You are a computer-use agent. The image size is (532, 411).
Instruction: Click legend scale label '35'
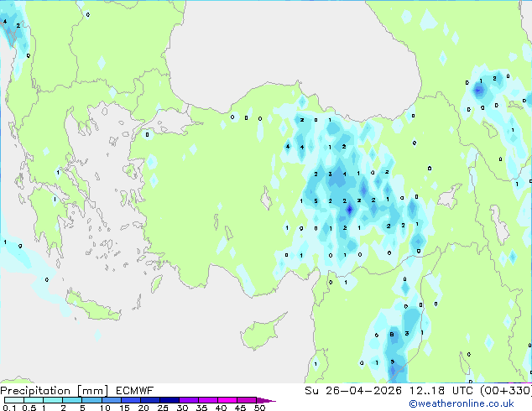(201, 408)
